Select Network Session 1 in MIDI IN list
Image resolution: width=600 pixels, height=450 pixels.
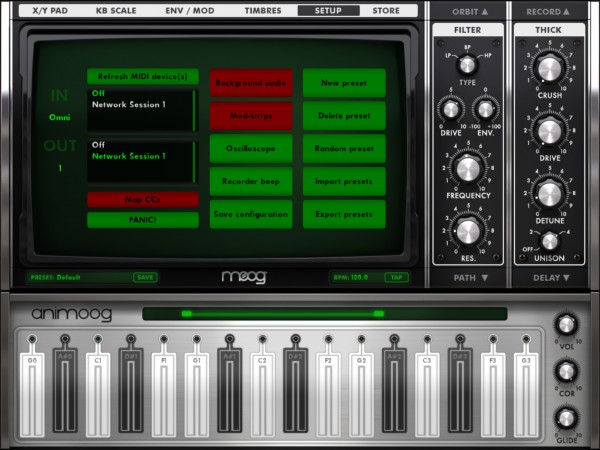[x=129, y=104]
